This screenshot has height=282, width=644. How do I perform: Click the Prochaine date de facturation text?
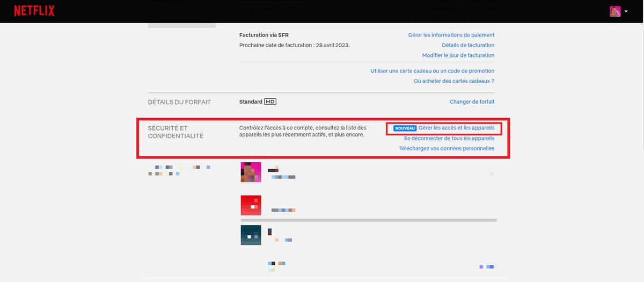point(295,45)
